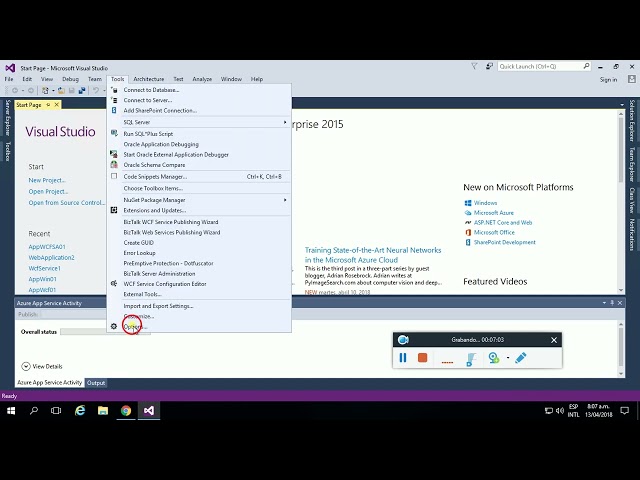This screenshot has width=640, height=480.
Task: Click the Connect to Database menu icon
Action: point(114,90)
